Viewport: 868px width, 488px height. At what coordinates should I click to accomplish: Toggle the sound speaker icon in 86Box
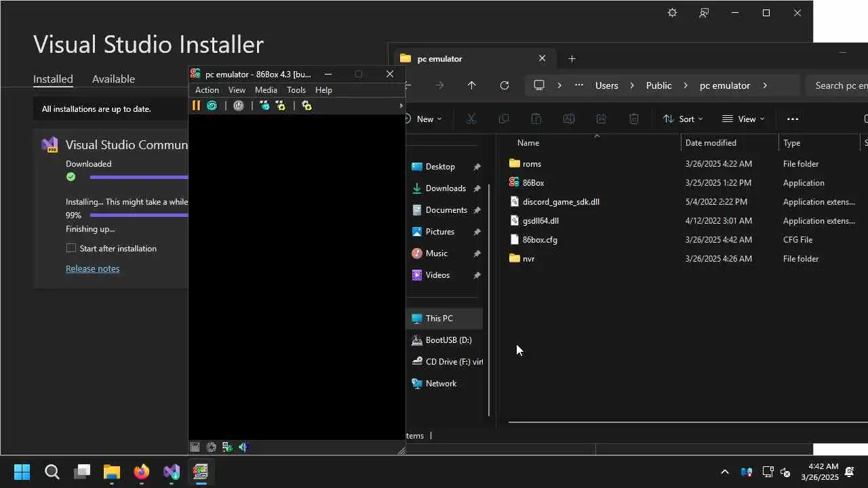[243, 447]
